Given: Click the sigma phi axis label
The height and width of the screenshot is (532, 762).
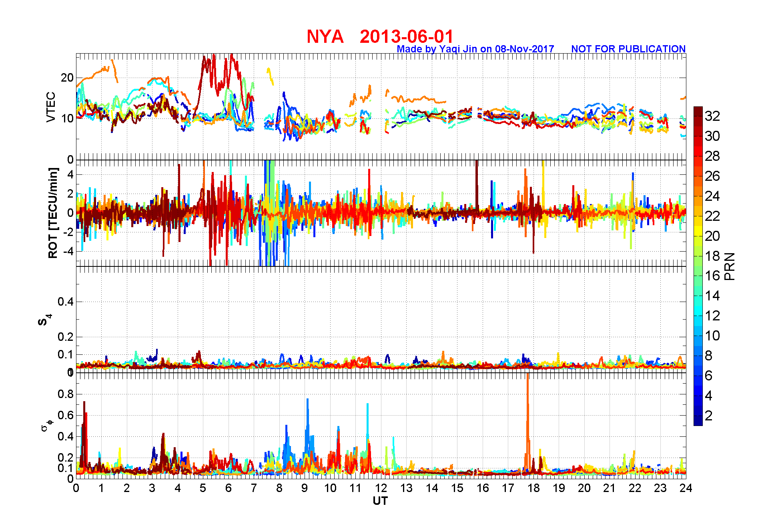Looking at the screenshot, I should [46, 426].
